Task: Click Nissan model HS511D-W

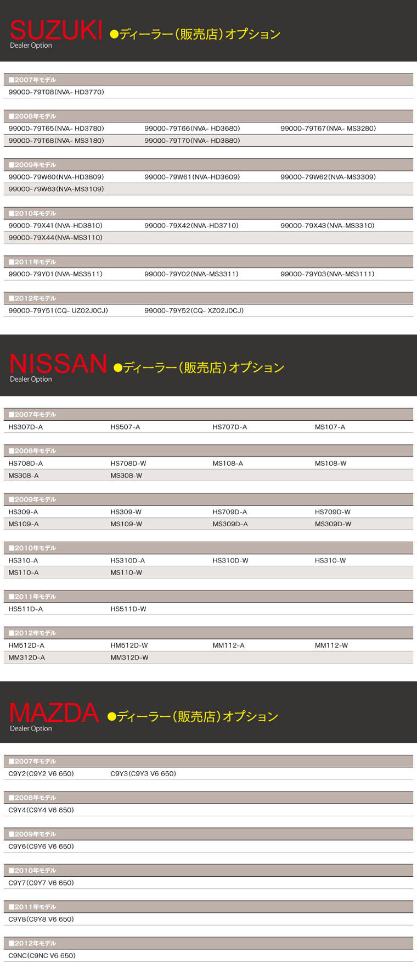Action: (128, 609)
